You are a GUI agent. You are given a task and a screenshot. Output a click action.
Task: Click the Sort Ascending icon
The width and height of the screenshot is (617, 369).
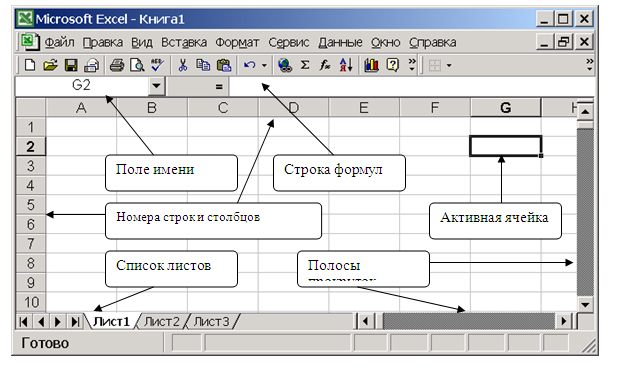pos(345,65)
